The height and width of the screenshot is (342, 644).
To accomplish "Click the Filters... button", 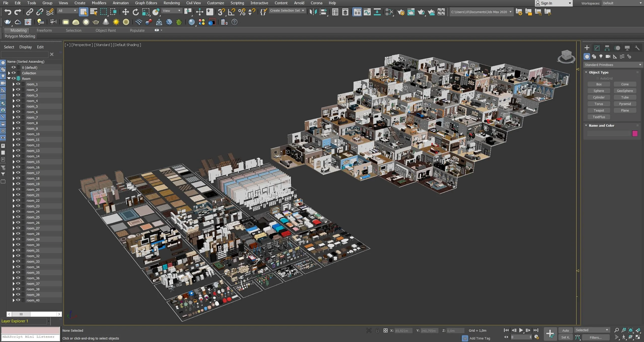I will coord(595,337).
